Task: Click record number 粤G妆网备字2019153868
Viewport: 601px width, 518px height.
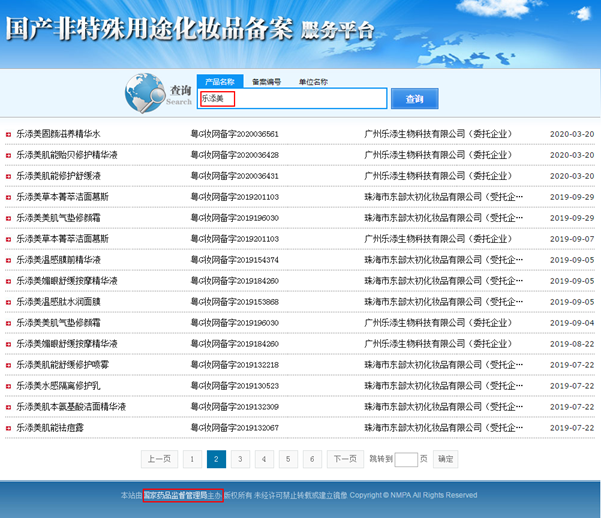Action: [x=235, y=302]
